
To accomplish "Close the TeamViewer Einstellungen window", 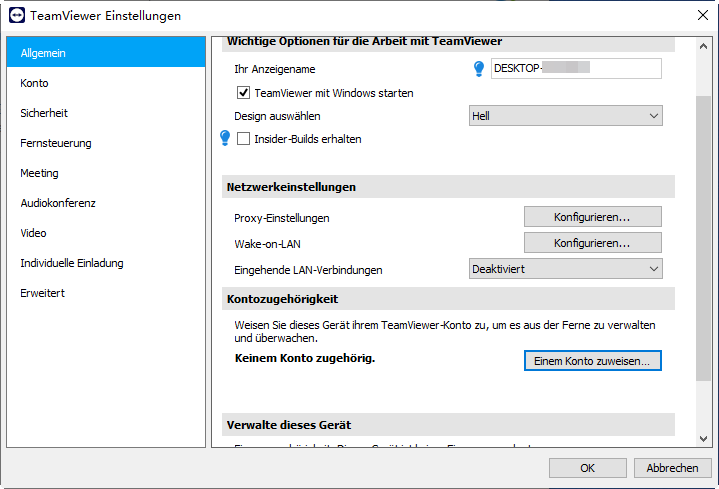I will [x=702, y=15].
